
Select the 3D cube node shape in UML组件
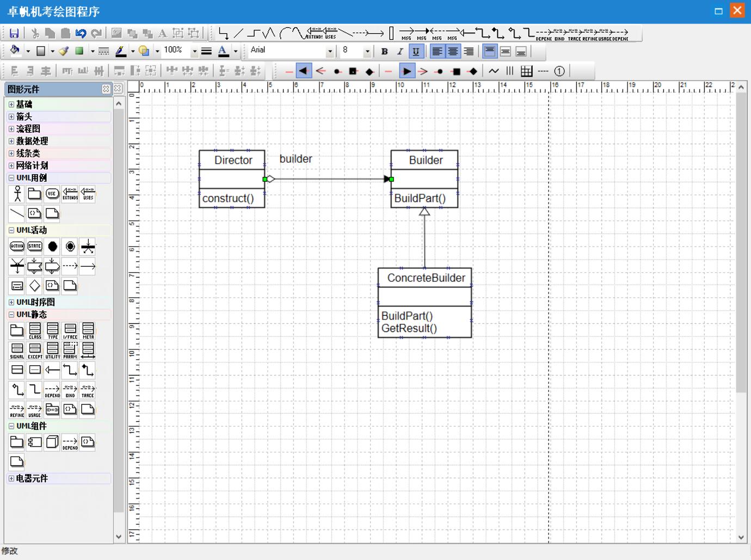(x=52, y=442)
